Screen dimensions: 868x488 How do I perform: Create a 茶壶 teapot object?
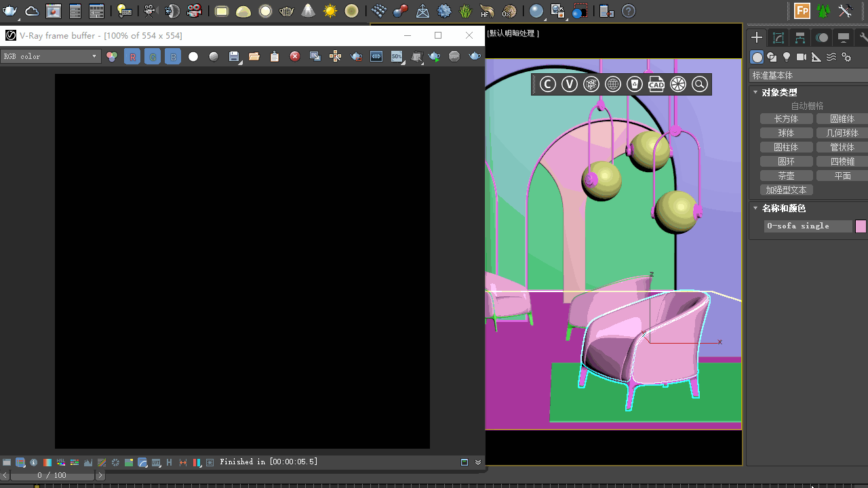(786, 176)
